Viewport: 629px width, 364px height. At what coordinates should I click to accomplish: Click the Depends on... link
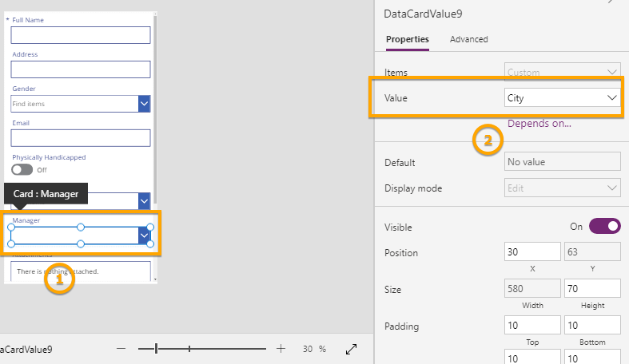539,124
